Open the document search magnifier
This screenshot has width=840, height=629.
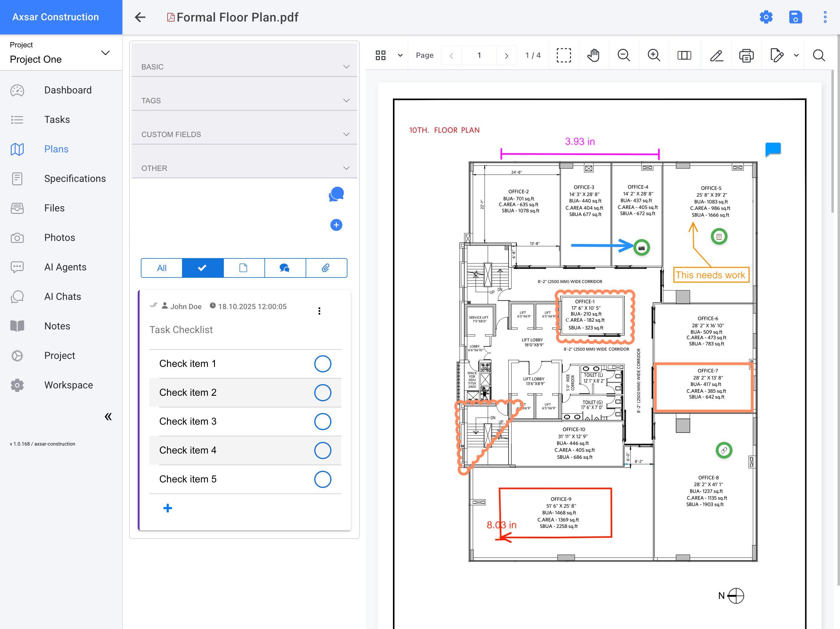(x=818, y=55)
